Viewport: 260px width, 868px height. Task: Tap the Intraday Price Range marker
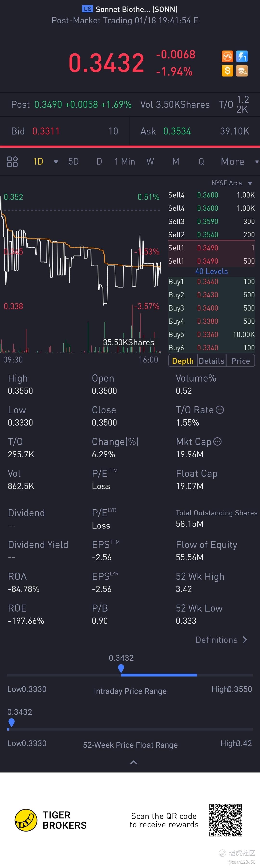point(121,668)
